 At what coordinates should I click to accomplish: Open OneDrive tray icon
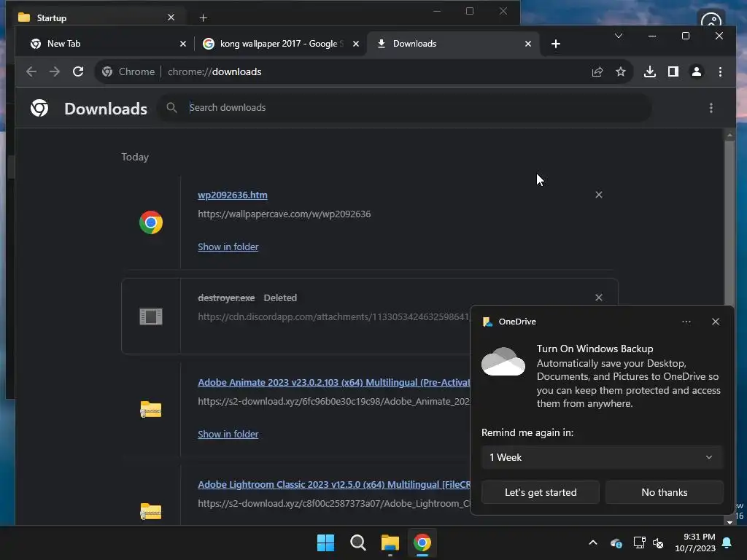(x=616, y=542)
